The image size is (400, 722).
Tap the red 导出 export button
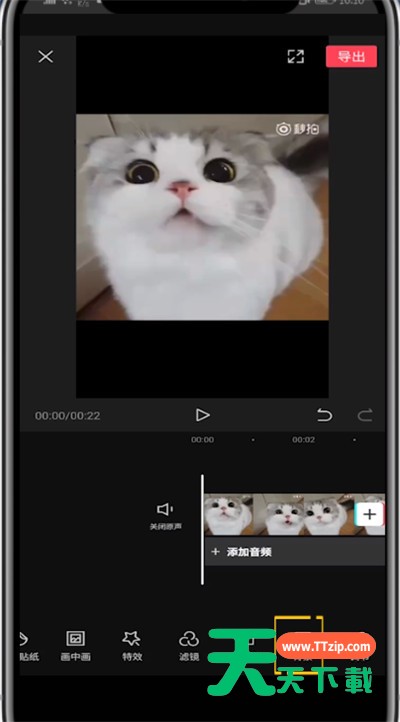[351, 56]
